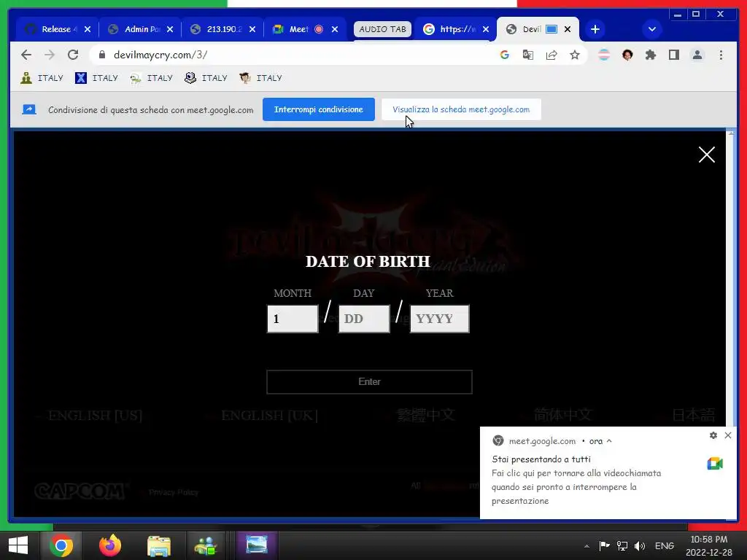The height and width of the screenshot is (560, 747).
Task: Open the two-people app on the taskbar
Action: (x=205, y=545)
